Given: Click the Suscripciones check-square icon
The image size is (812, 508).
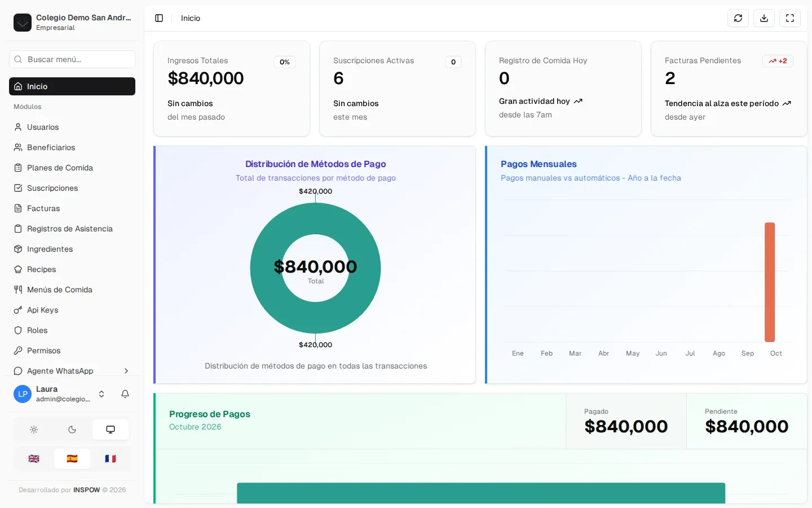Looking at the screenshot, I should (18, 188).
